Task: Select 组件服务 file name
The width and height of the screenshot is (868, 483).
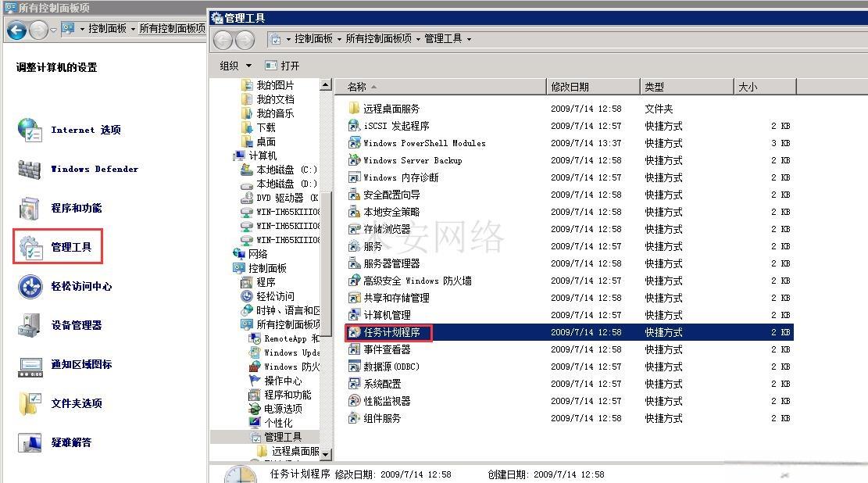Action: coord(382,418)
